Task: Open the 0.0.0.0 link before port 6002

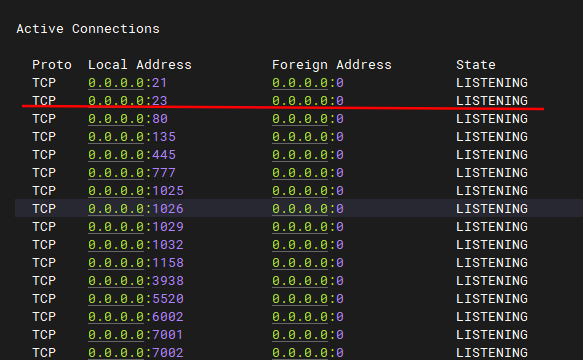Action: pyautogui.click(x=116, y=317)
